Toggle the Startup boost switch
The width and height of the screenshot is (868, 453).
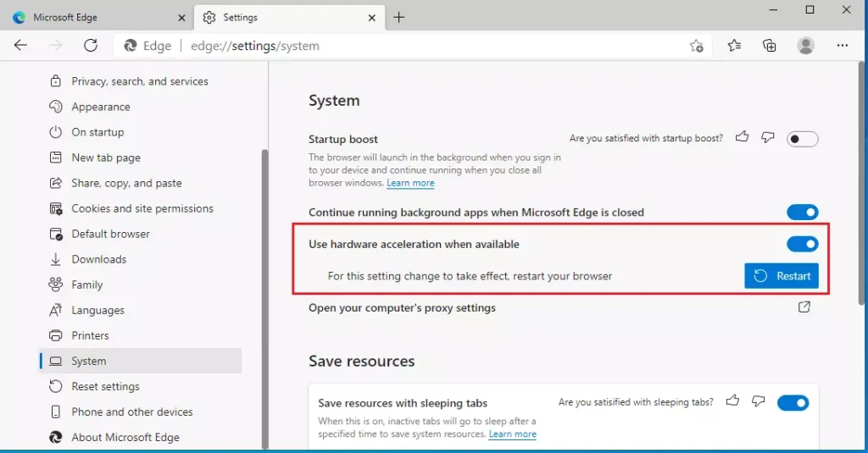pos(802,139)
